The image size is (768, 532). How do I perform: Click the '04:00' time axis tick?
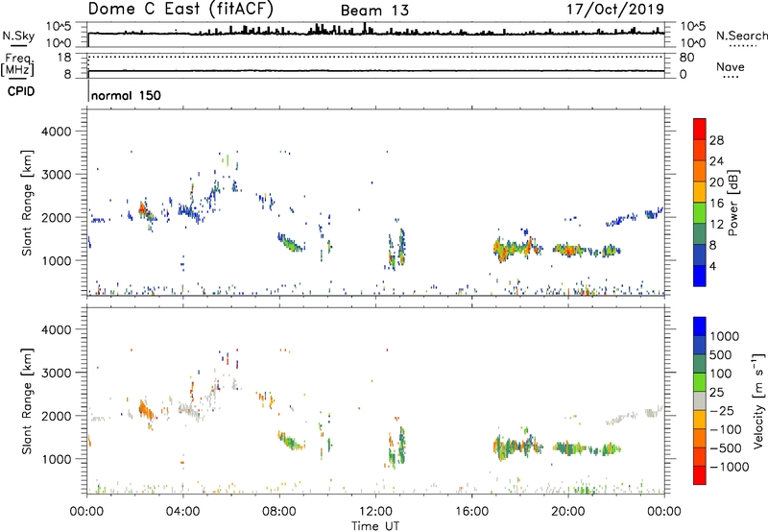point(182,512)
